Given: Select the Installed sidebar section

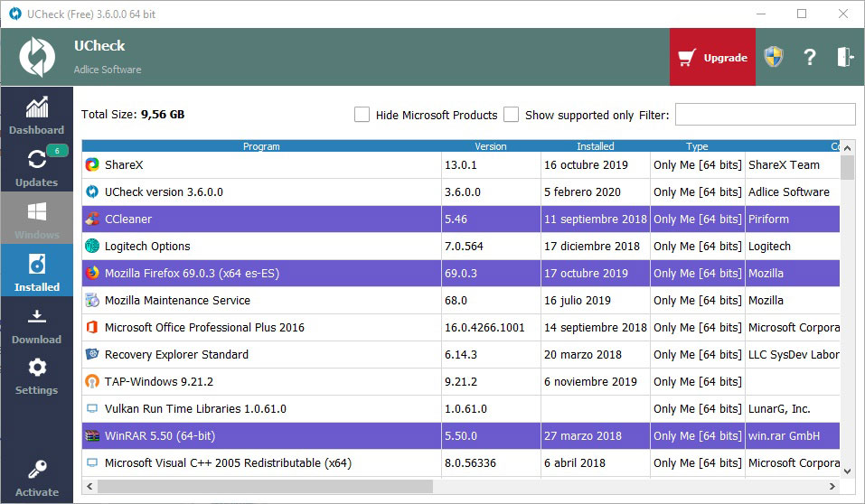Looking at the screenshot, I should point(36,271).
